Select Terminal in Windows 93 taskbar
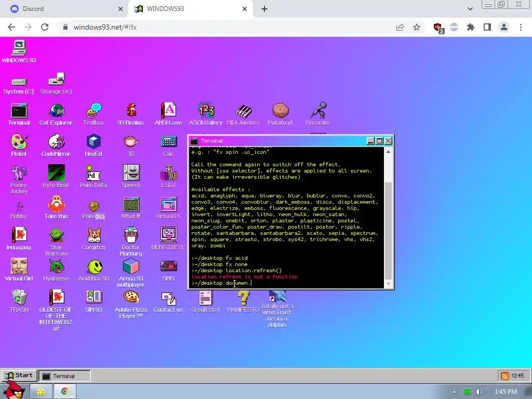 point(64,376)
